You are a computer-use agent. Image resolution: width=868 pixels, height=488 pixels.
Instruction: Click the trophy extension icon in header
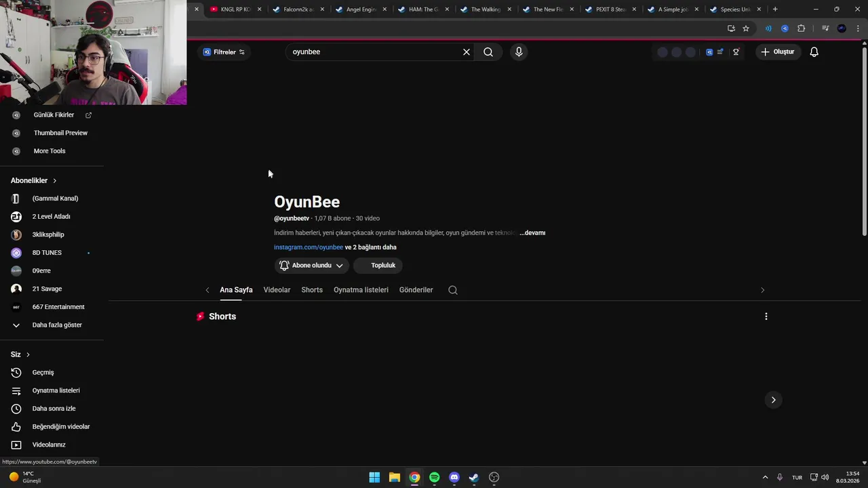[736, 52]
